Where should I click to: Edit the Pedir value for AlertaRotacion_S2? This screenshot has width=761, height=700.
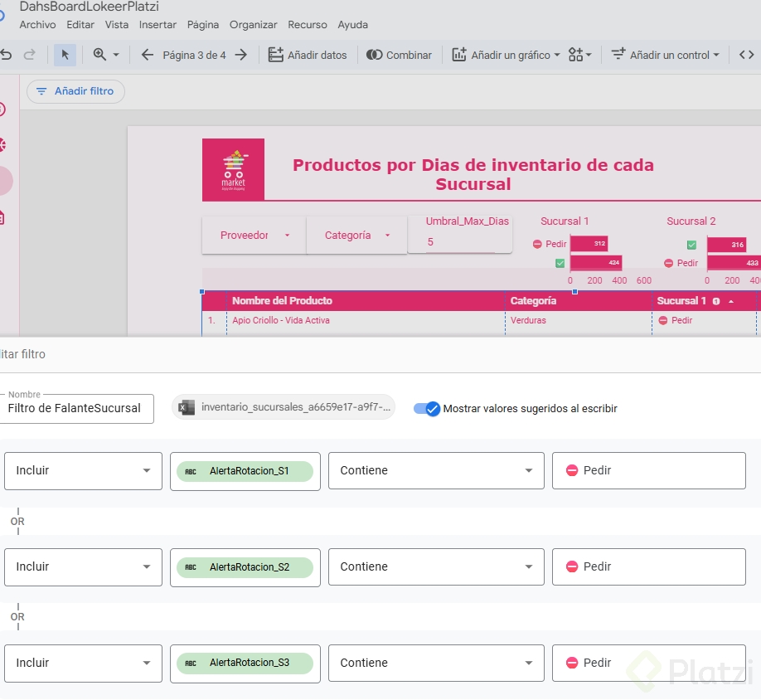(x=649, y=566)
